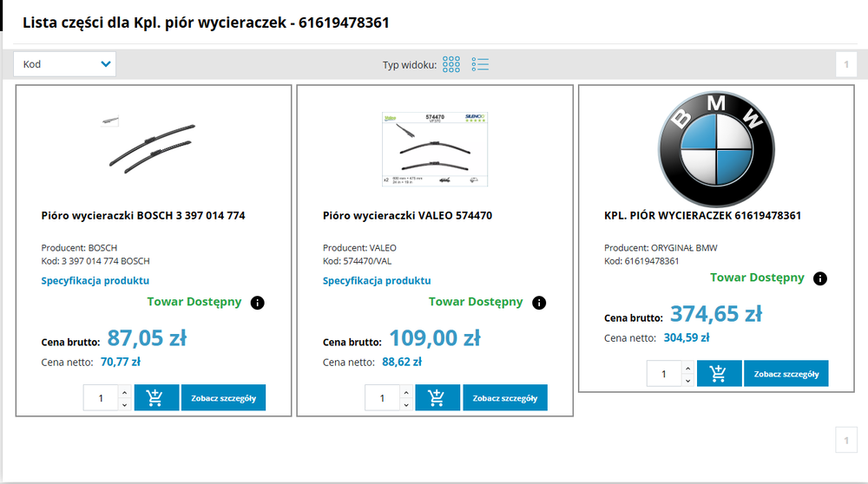This screenshot has width=868, height=484.
Task: Open title KPL. PIÓR WYCIERACZEK 61619478361
Action: pos(702,216)
